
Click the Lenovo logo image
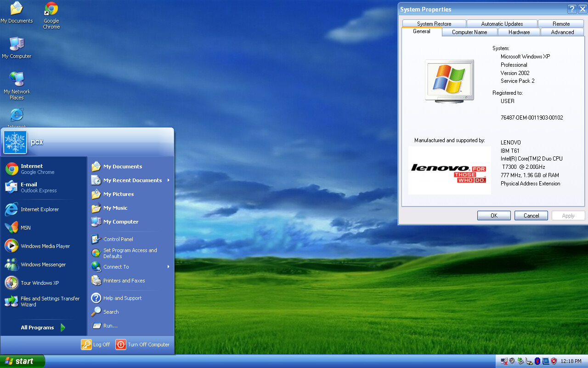[x=449, y=170]
